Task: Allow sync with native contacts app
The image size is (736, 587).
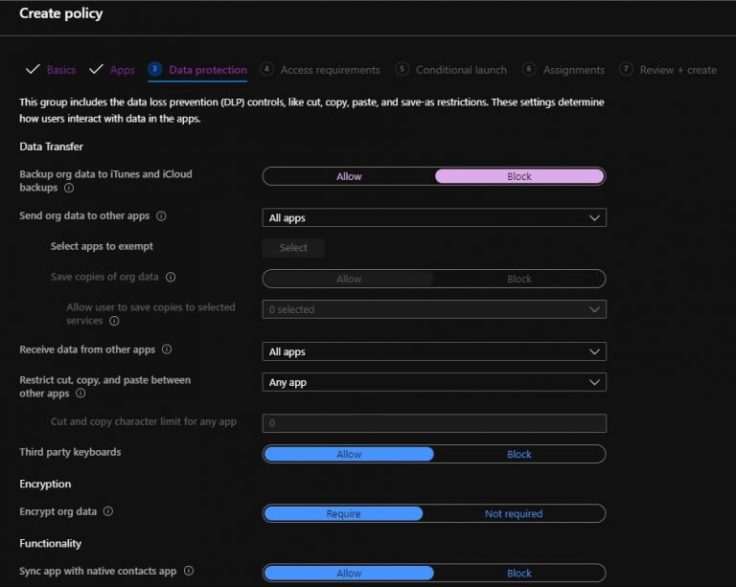Action: tap(349, 573)
